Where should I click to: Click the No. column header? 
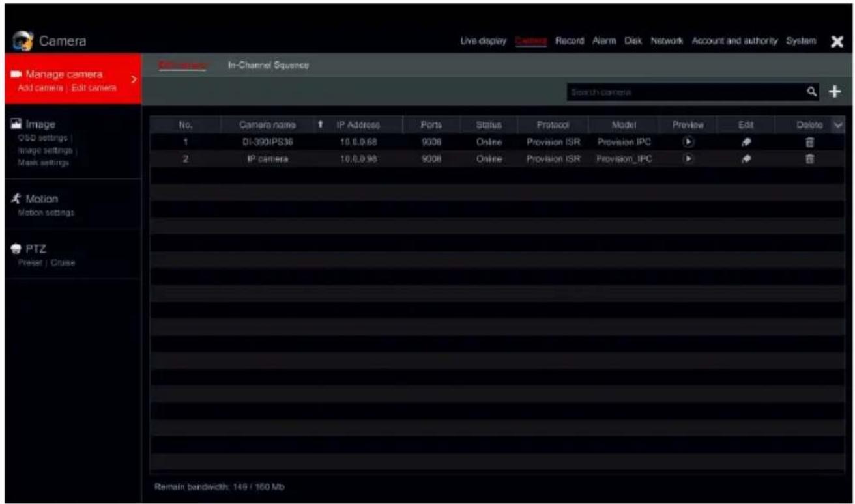[x=184, y=124]
